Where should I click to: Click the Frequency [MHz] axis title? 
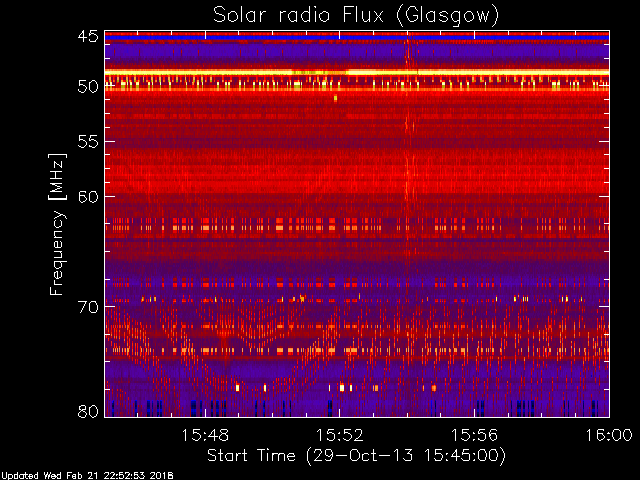[57, 224]
